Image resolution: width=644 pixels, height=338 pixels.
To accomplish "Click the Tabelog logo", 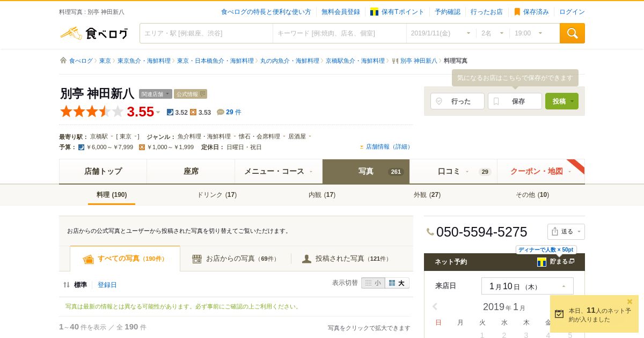I will click(x=94, y=33).
